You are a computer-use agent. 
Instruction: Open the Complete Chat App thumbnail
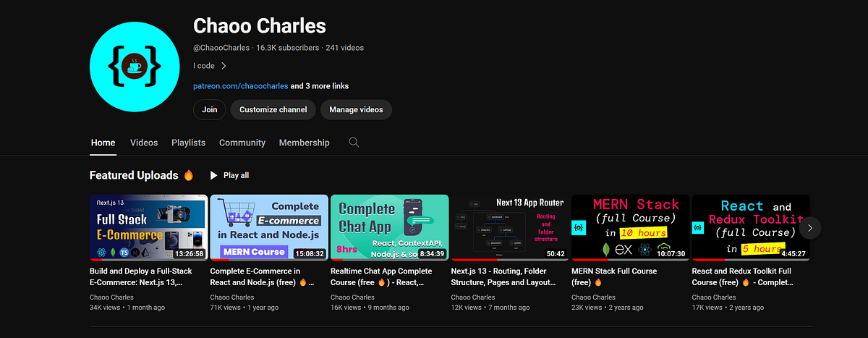point(390,227)
